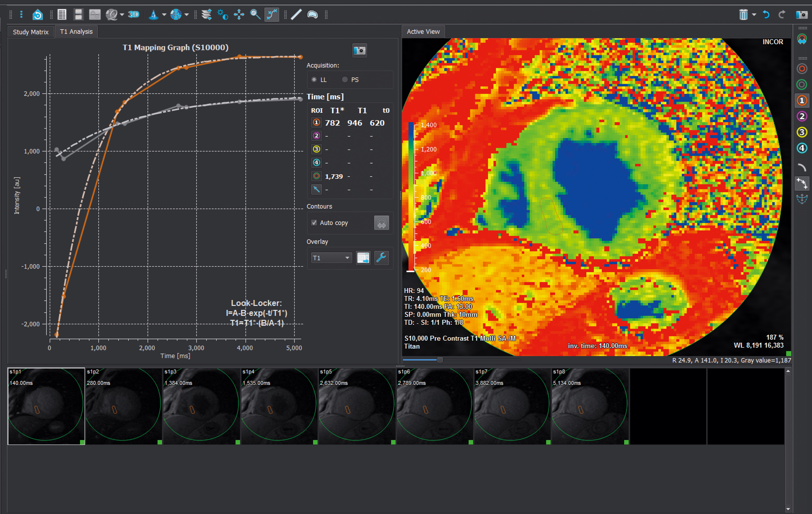Image resolution: width=812 pixels, height=514 pixels.
Task: Capture the T1 graph with its camera button
Action: 360,51
